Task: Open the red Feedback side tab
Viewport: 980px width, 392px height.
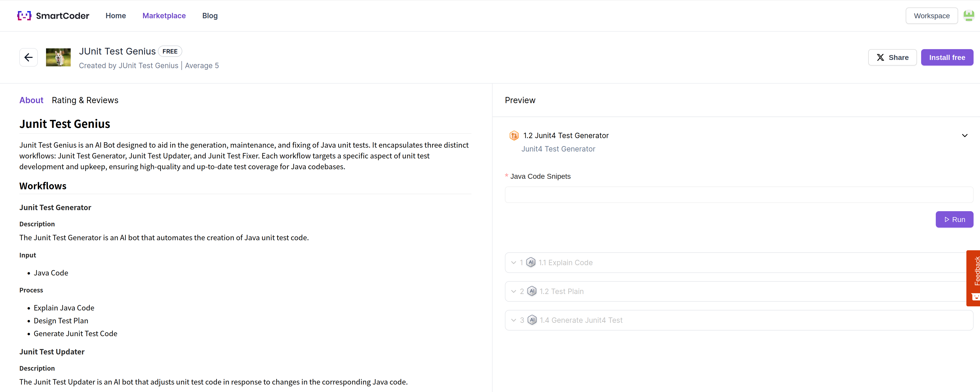Action: click(974, 278)
